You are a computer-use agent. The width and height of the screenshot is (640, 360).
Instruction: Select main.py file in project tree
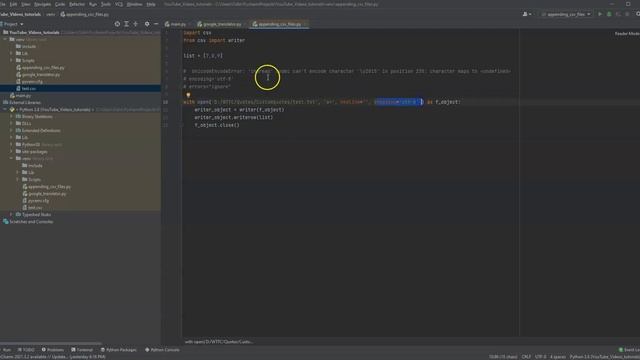pos(20,96)
